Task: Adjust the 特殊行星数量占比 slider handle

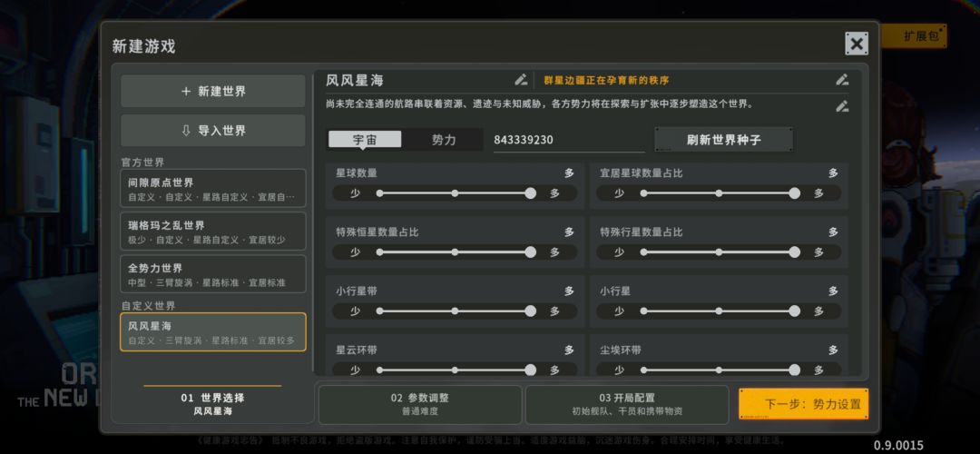Action: pos(794,252)
